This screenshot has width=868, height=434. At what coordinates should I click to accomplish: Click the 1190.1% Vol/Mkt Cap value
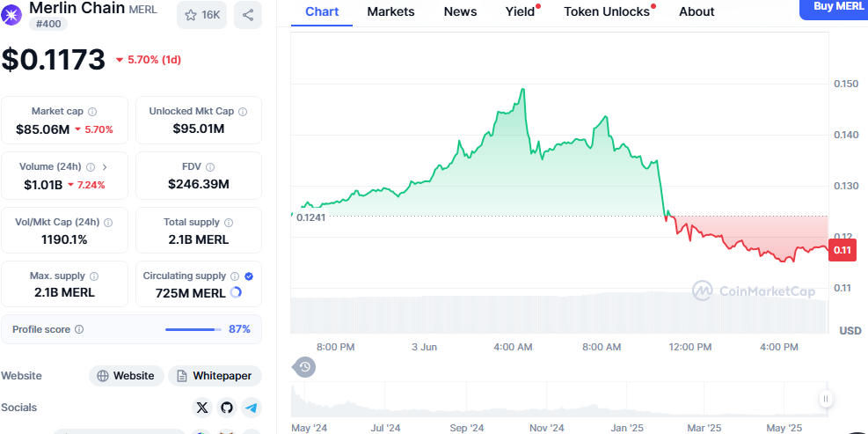coord(64,240)
